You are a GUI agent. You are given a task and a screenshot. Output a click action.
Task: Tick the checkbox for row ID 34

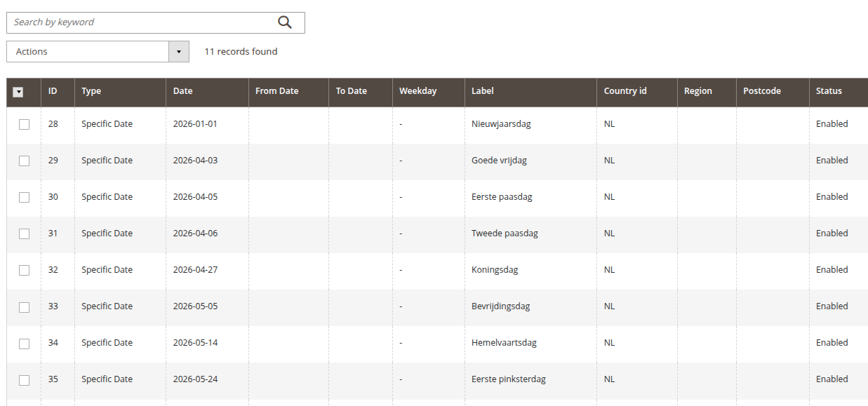24,344
